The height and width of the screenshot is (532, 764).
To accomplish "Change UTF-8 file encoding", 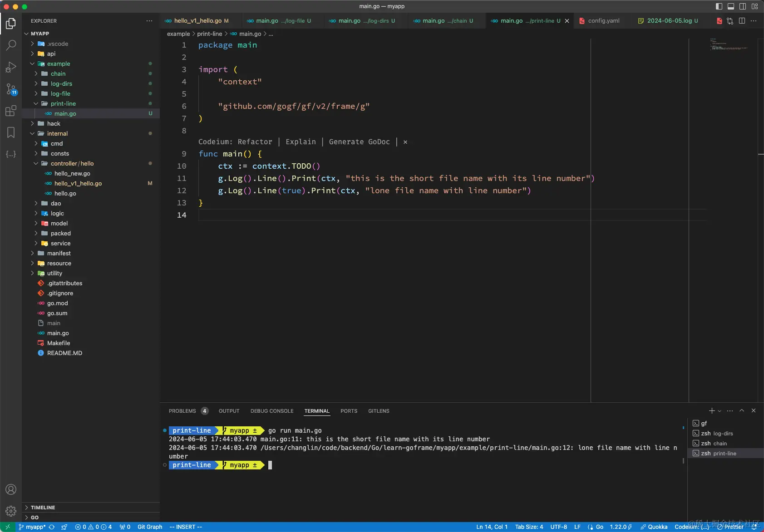I will 558,527.
